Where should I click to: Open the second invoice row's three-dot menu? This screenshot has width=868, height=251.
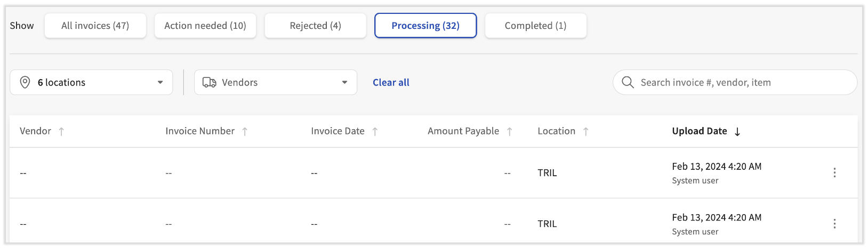[x=834, y=224]
